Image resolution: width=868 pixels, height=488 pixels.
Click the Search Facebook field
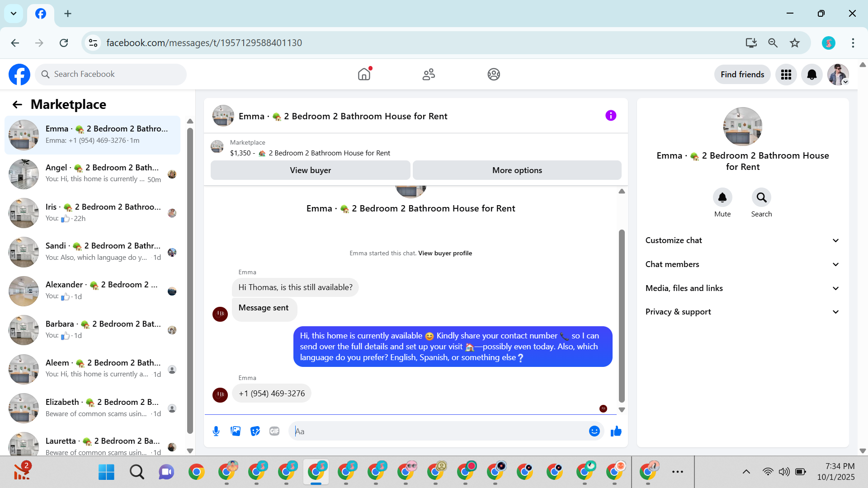point(111,75)
